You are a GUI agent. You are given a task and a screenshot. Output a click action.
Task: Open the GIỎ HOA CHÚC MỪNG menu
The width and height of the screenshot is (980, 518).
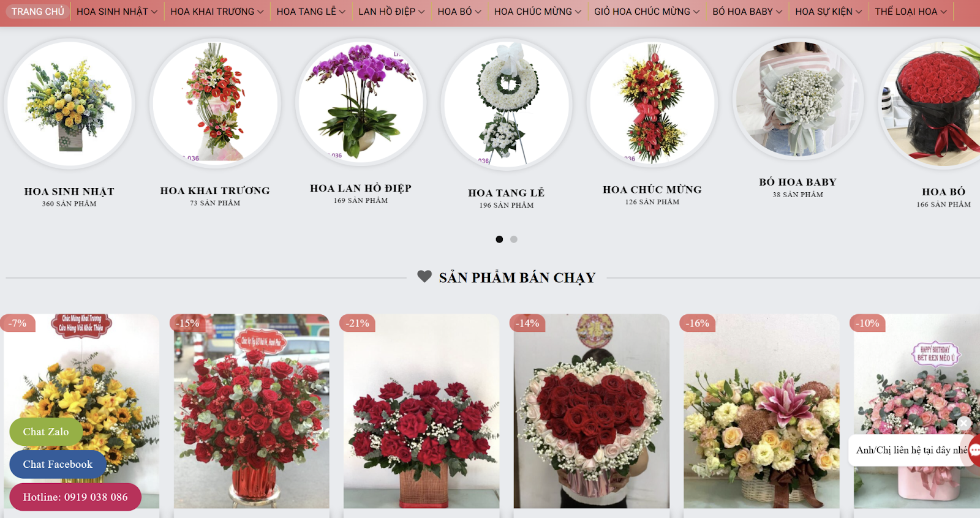647,12
